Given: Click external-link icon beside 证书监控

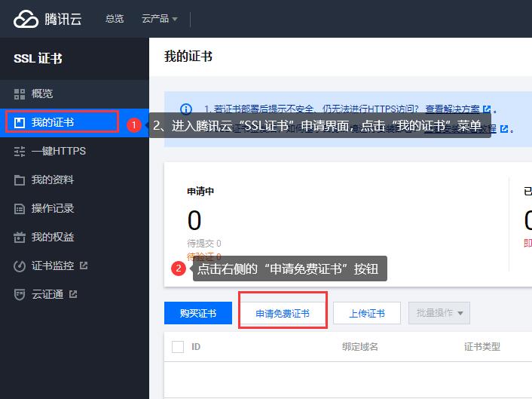Looking at the screenshot, I should pos(84,265).
